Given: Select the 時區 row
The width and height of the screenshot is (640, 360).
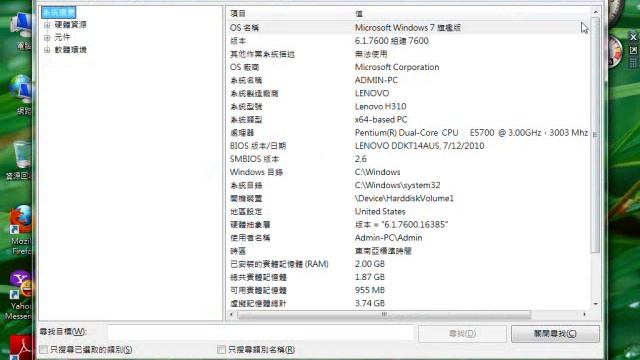Looking at the screenshot, I should tap(408, 251).
